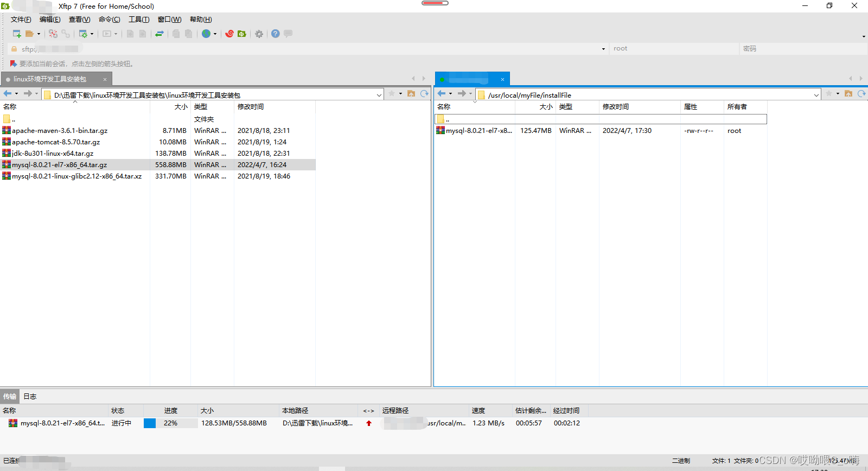Screen dimensions: 868x471
Task: Refresh the remote pane file list
Action: pyautogui.click(x=861, y=93)
